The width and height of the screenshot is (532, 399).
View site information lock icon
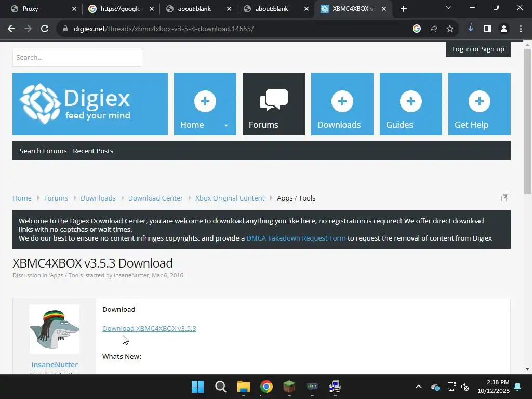[65, 29]
